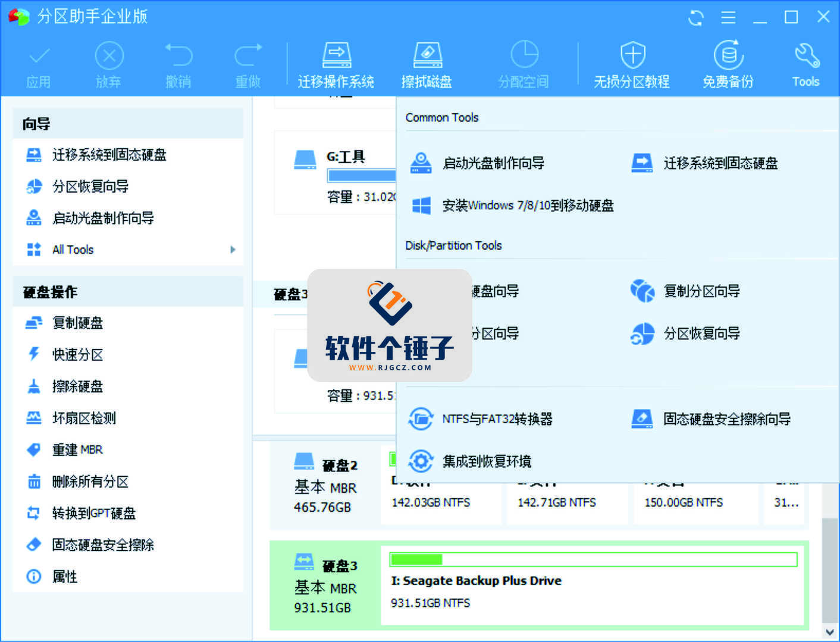Click the 撤销 (Undo) toolbar icon

(178, 65)
